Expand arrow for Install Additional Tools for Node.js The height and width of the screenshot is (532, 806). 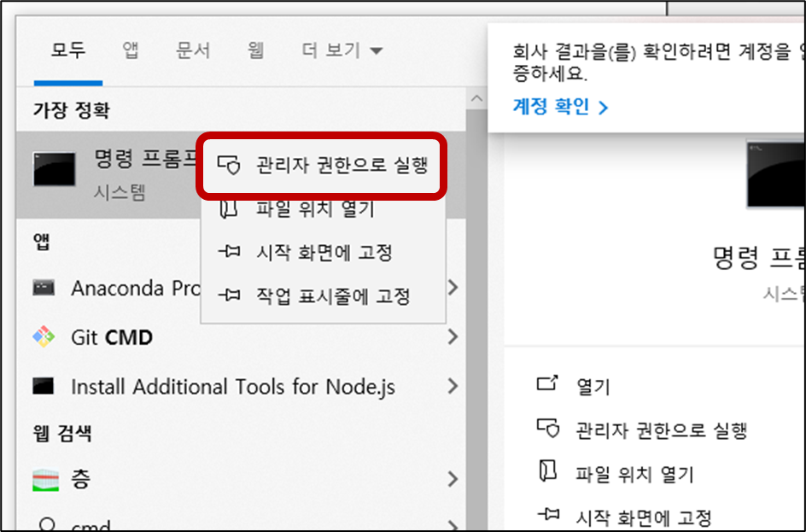[453, 386]
